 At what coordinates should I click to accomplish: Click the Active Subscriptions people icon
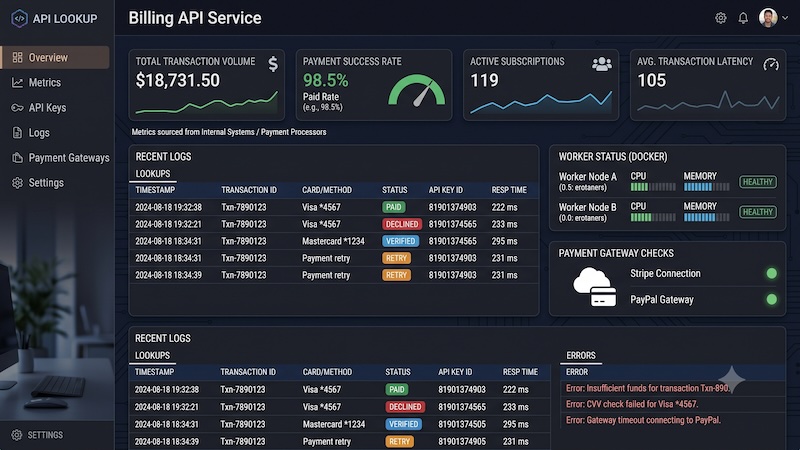(602, 64)
